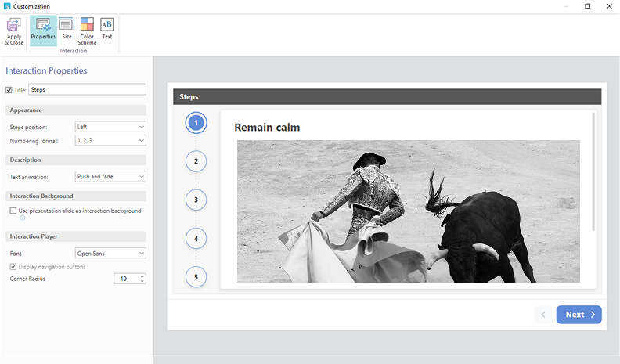
Task: Select step 5 circle in the preview
Action: coord(196,276)
